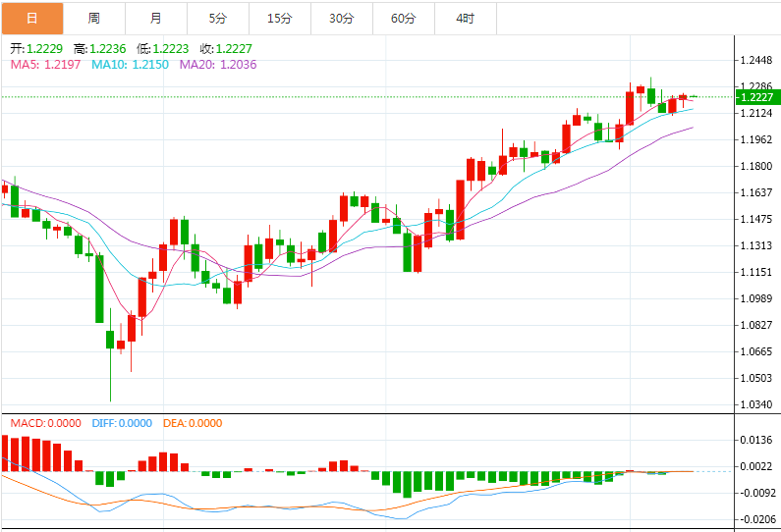
Task: Click the 1.2448 price axis label
Action: 756,61
